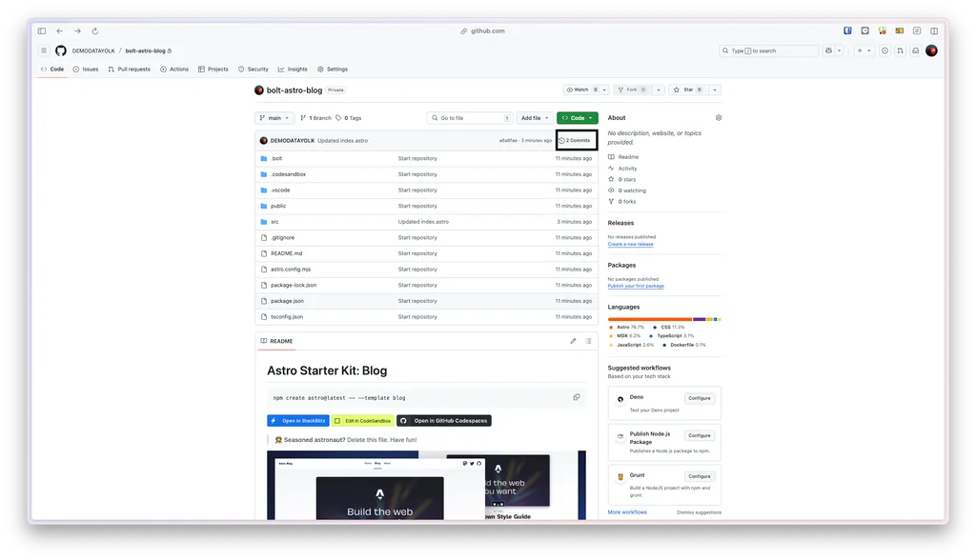Click the Go to file search field

(x=469, y=117)
